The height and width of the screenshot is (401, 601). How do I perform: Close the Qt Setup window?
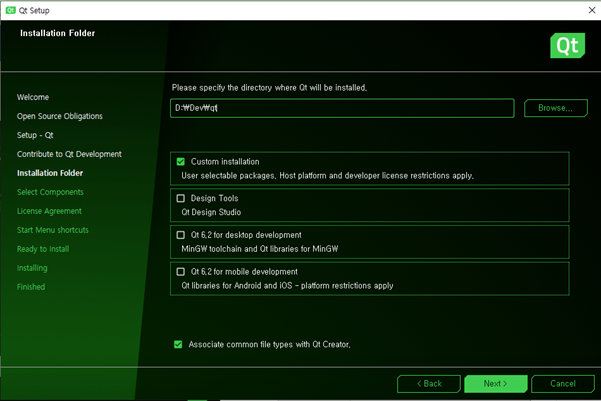pyautogui.click(x=592, y=10)
